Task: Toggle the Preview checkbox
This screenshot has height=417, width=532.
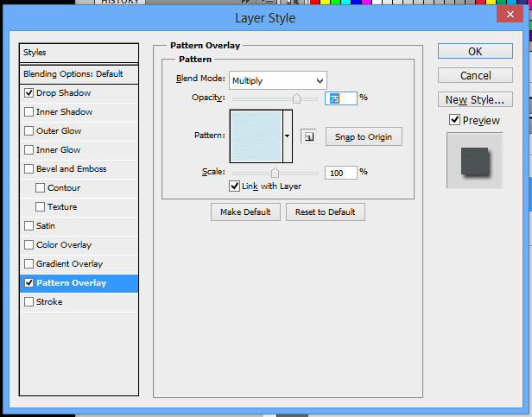Action: [x=454, y=120]
